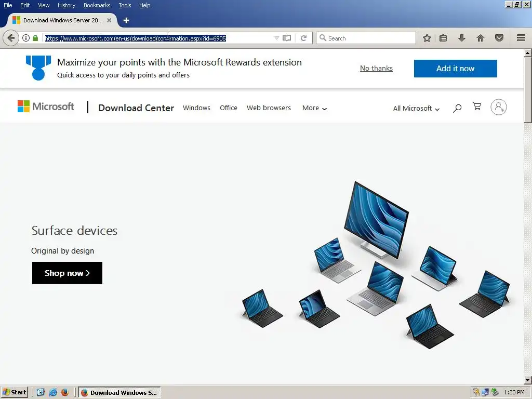Open the Firefox hamburger menu
The image size is (532, 399).
(x=521, y=38)
